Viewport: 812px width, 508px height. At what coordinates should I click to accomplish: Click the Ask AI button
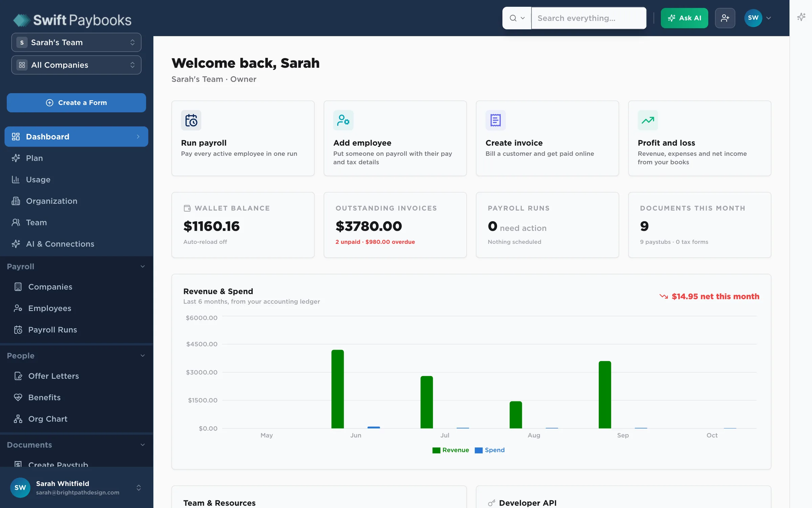click(x=684, y=18)
